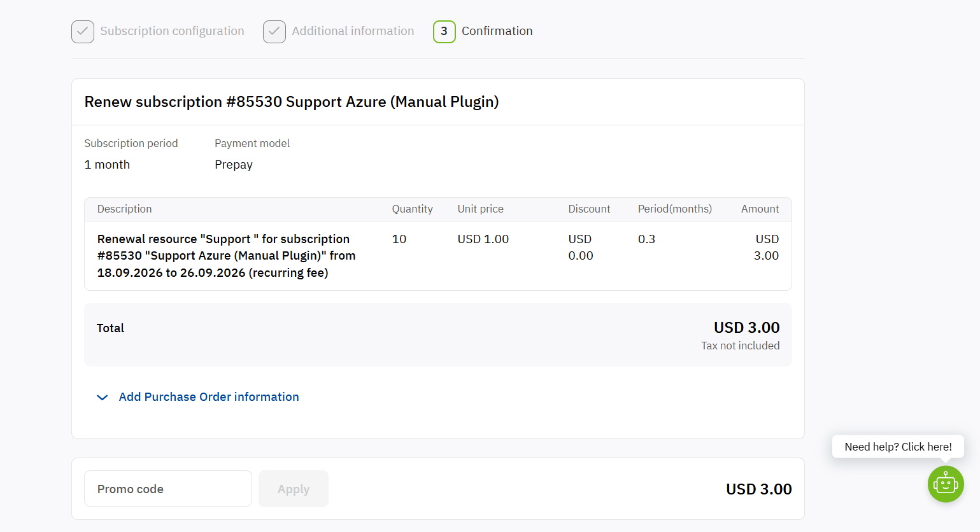Select the Renewal resource Support description row
The height and width of the screenshot is (532, 980).
coord(438,256)
